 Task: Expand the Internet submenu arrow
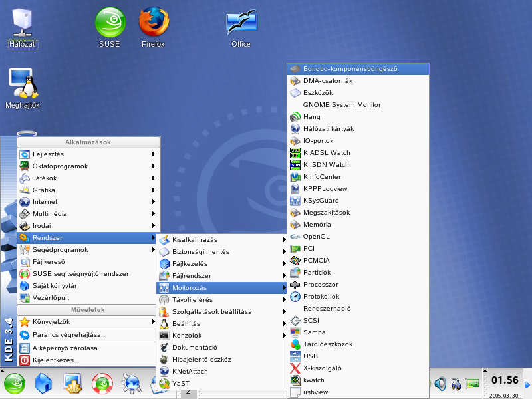(154, 202)
